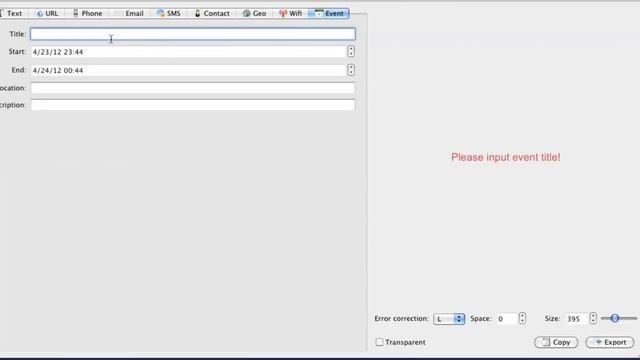Switch to the Geo tab

tap(254, 13)
